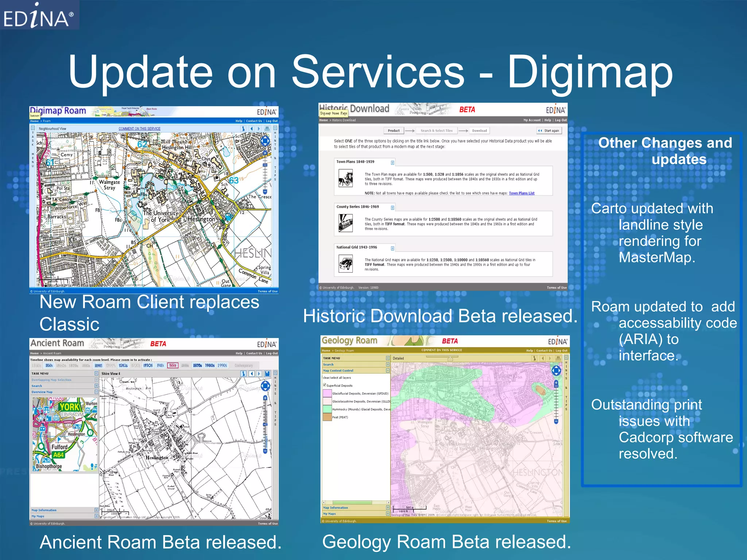Zoom out with minus icon in Digimap Roam
This screenshot has height=560, width=747.
265,192
